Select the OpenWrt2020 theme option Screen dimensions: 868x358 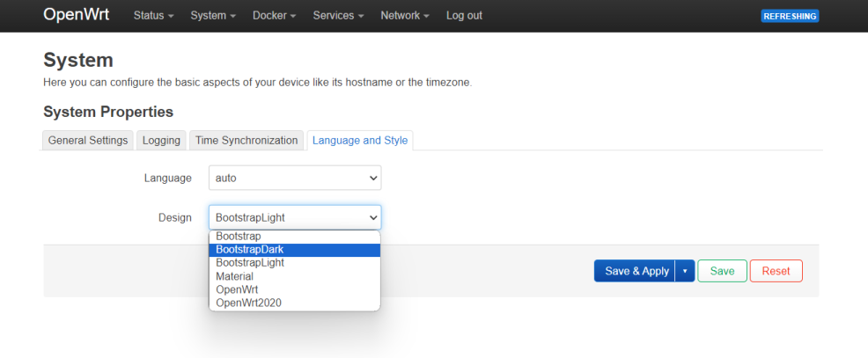coord(248,303)
